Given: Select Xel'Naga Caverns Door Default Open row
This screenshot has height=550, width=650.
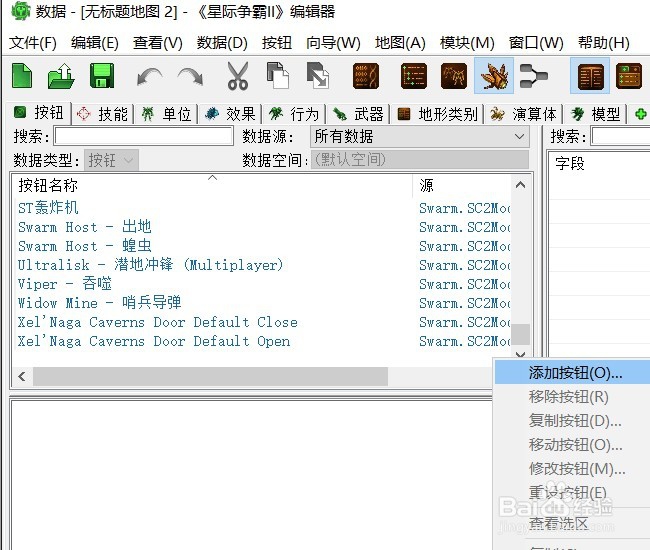Looking at the screenshot, I should (261, 341).
